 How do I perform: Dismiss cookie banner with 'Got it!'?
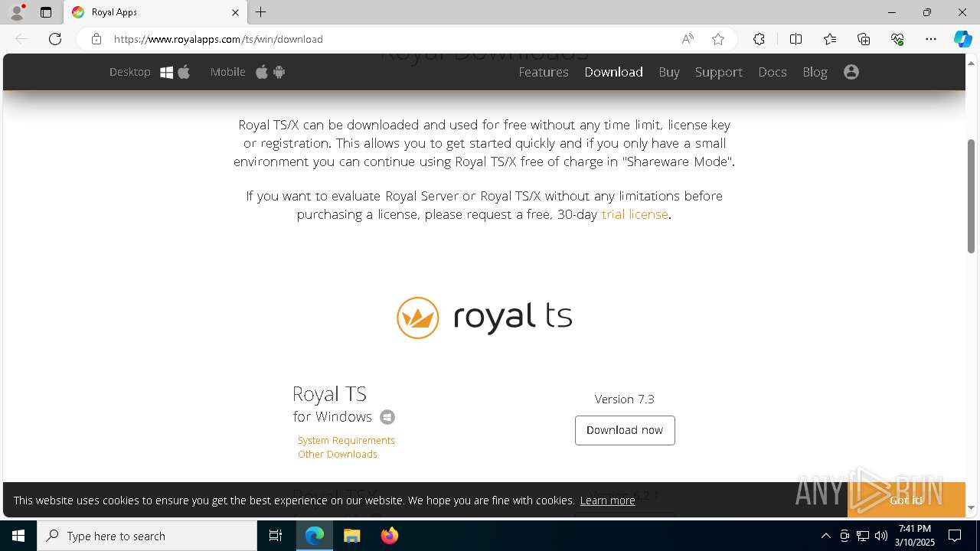(906, 500)
